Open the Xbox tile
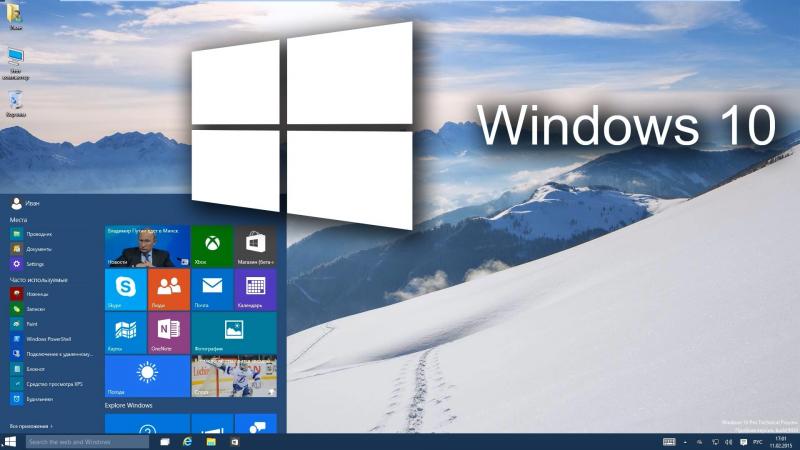Image resolution: width=800 pixels, height=450 pixels. tap(212, 246)
